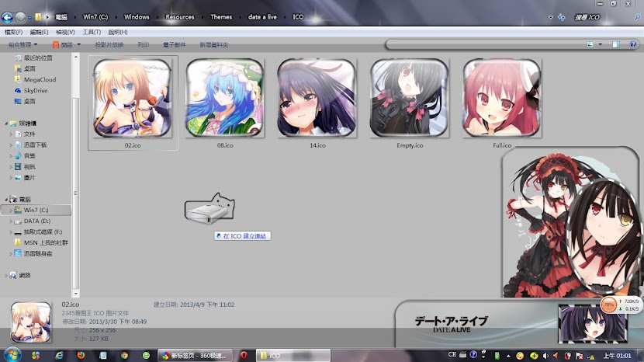Collapse the 媒體櫃 libraries group

pos(6,123)
